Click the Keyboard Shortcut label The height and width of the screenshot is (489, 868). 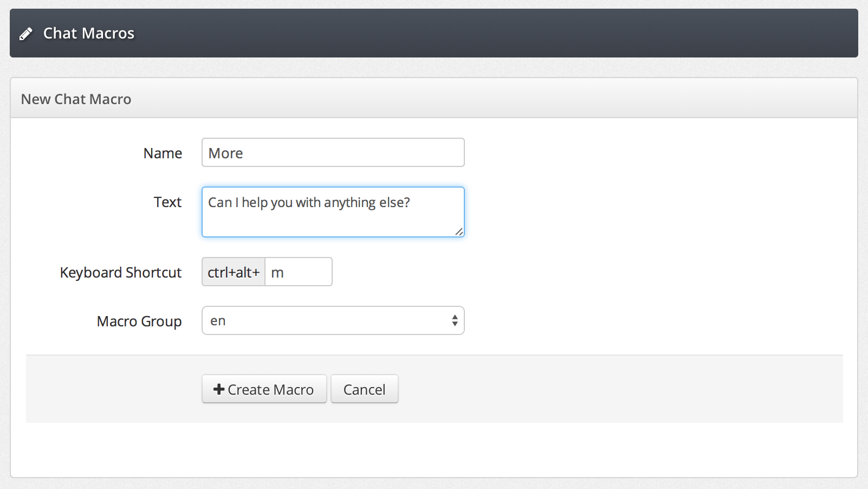click(x=121, y=273)
